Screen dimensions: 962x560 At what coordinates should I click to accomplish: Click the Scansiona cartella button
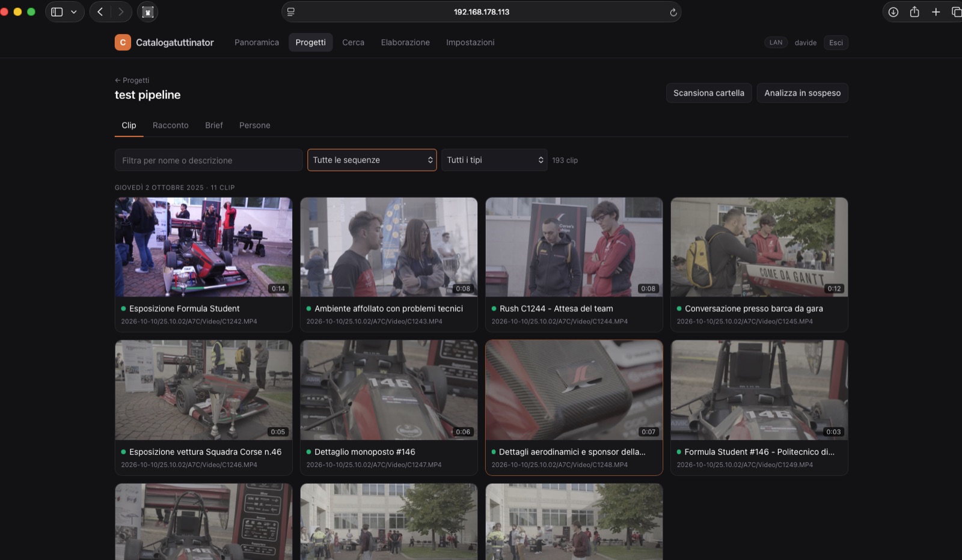click(x=709, y=93)
